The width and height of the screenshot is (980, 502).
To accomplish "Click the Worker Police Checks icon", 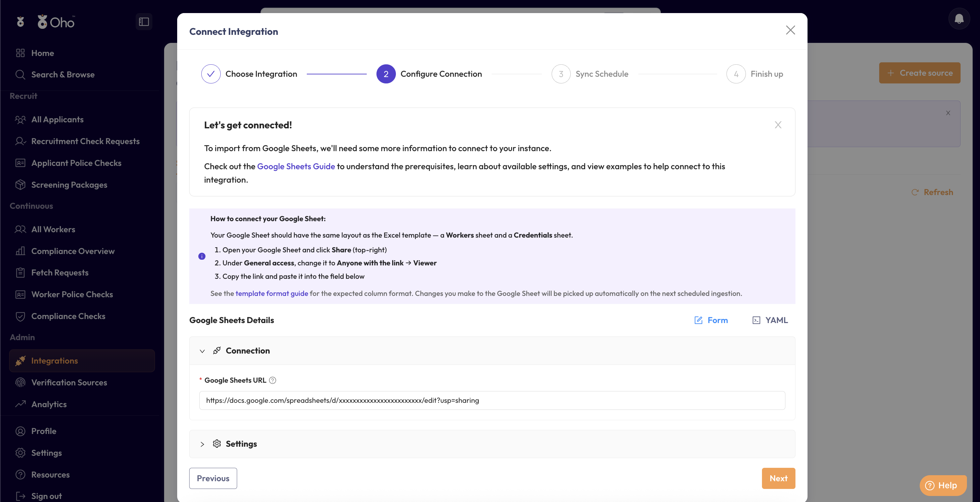I will tap(20, 295).
